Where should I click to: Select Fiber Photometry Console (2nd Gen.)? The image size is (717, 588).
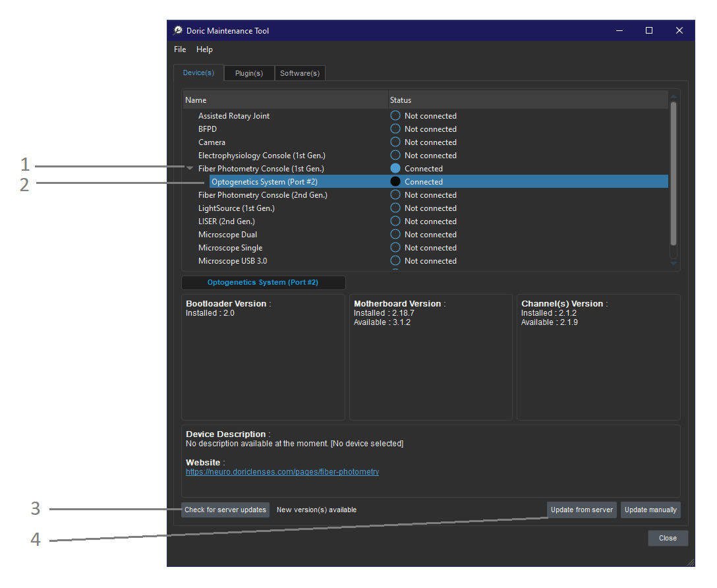pyautogui.click(x=263, y=194)
